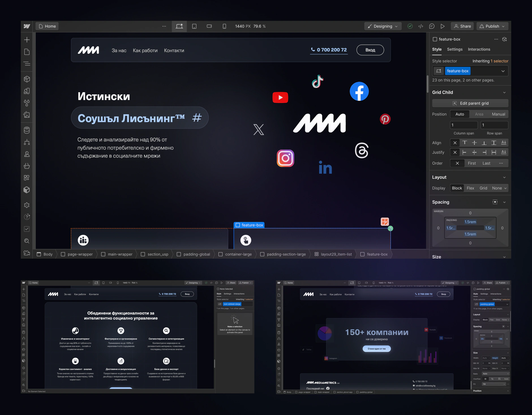Select section_usp in breadcrumb
The image size is (532, 415).
[x=155, y=254]
